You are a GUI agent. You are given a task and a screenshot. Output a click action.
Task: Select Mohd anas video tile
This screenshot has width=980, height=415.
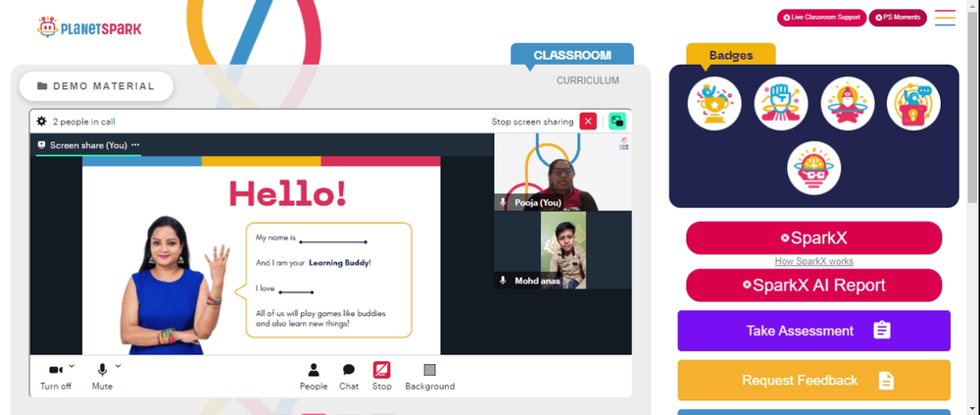pos(563,250)
